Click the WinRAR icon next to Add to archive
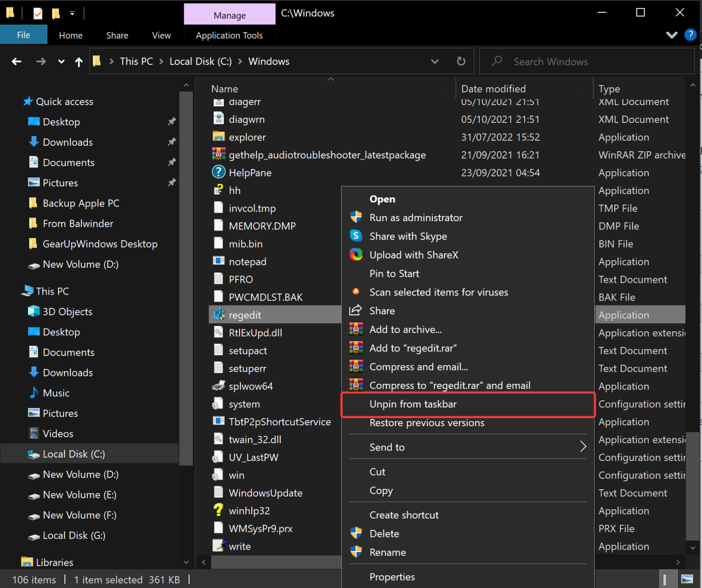The image size is (702, 588). coord(356,329)
